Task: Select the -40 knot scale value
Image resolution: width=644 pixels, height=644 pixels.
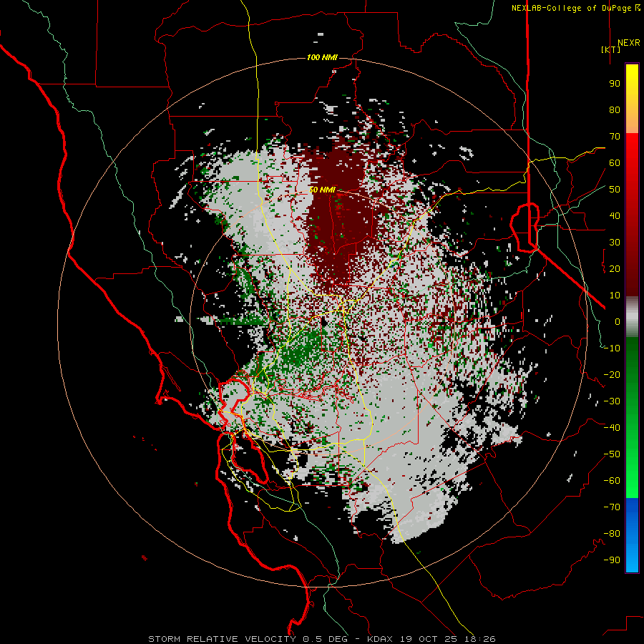Action: (x=612, y=428)
